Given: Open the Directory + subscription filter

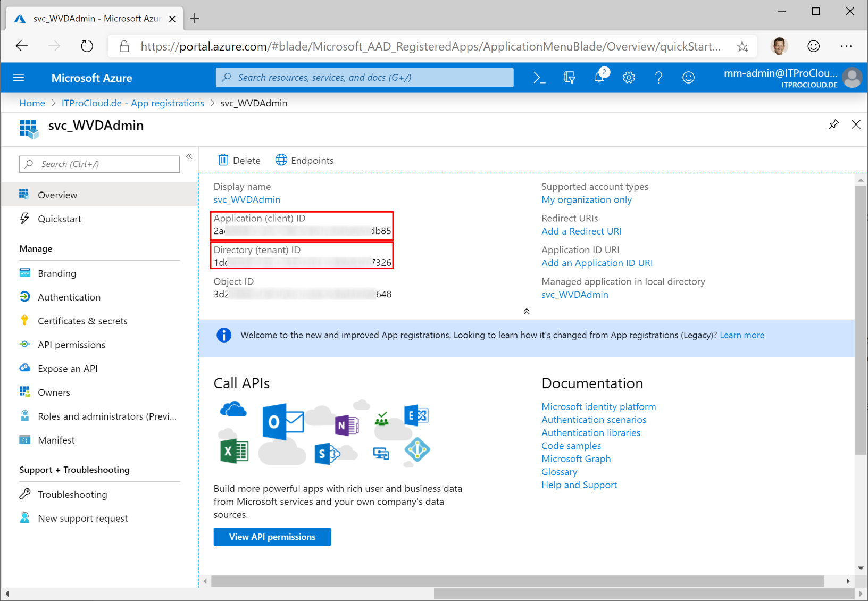Looking at the screenshot, I should 569,78.
